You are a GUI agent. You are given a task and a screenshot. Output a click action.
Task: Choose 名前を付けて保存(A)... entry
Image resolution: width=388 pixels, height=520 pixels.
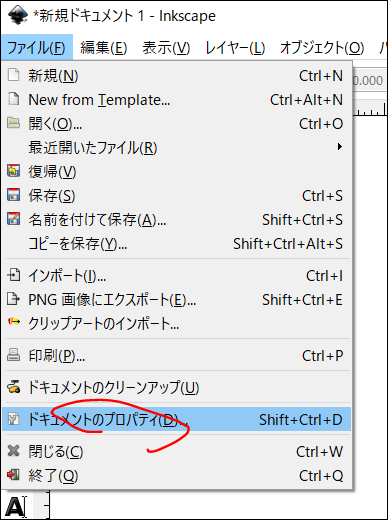(177, 220)
